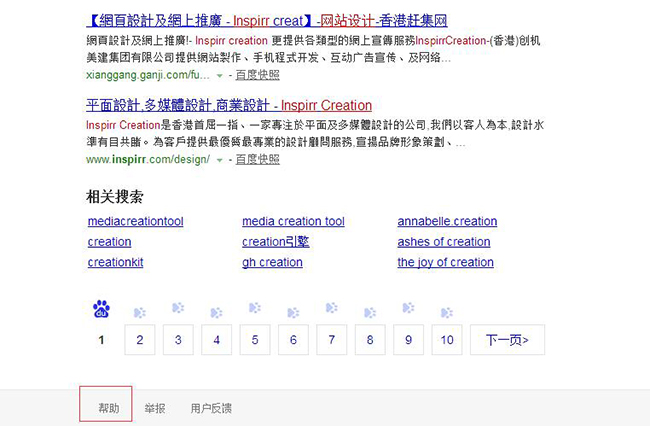Screen dimensions: 650x426
Task: Click the xianggang.ganji.com green URL
Action: [x=148, y=75]
